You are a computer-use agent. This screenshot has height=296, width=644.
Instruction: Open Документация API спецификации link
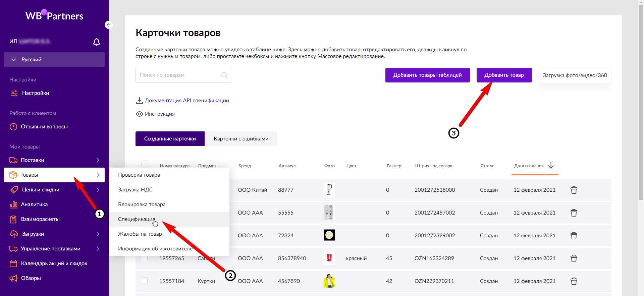pos(187,101)
